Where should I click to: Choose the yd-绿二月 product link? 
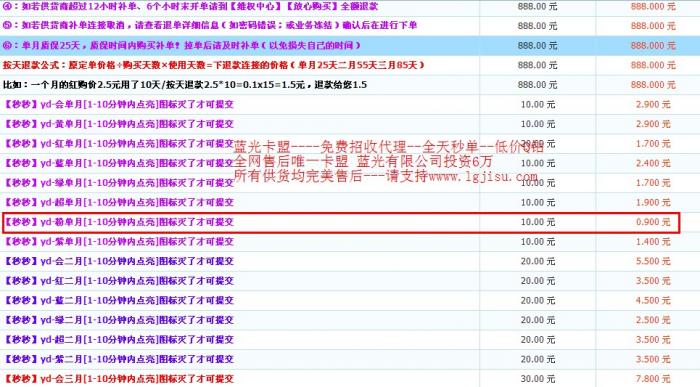(x=119, y=320)
